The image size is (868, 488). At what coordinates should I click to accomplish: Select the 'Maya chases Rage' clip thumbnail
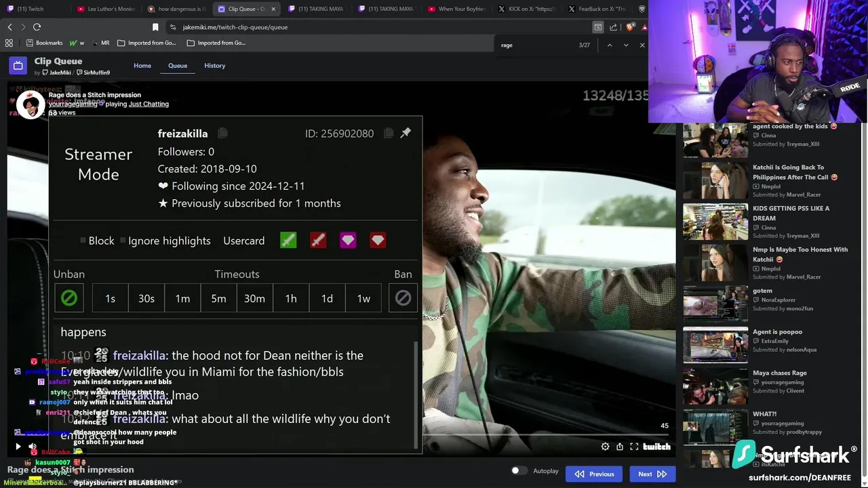pyautogui.click(x=715, y=386)
